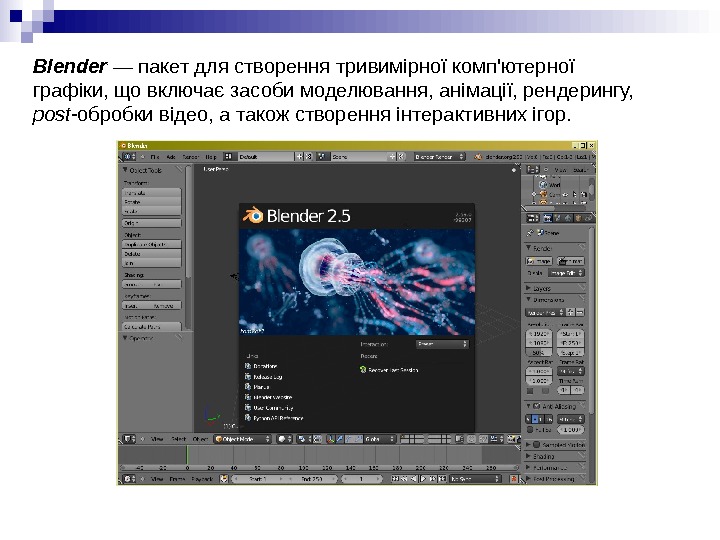Enable the Full Sample checkbox
Image resolution: width=720 pixels, height=540 pixels.
[530, 430]
